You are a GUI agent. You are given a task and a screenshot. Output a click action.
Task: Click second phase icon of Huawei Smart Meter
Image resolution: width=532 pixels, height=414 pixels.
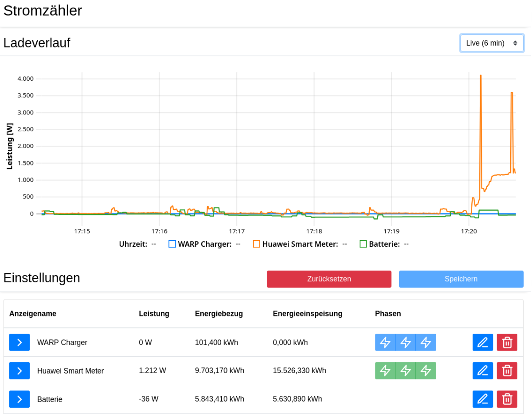tap(406, 371)
